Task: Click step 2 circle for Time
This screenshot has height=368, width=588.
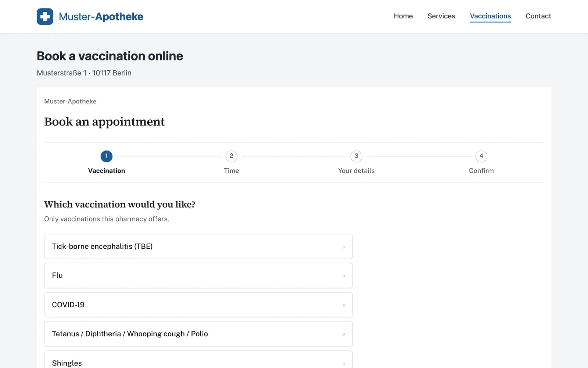Action: click(232, 156)
